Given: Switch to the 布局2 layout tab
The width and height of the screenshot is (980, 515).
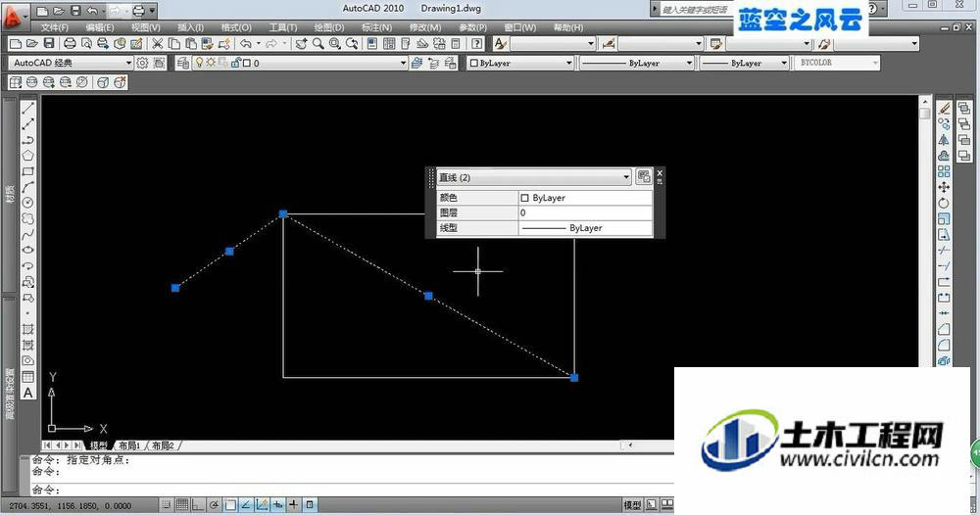Looking at the screenshot, I should pos(163,445).
